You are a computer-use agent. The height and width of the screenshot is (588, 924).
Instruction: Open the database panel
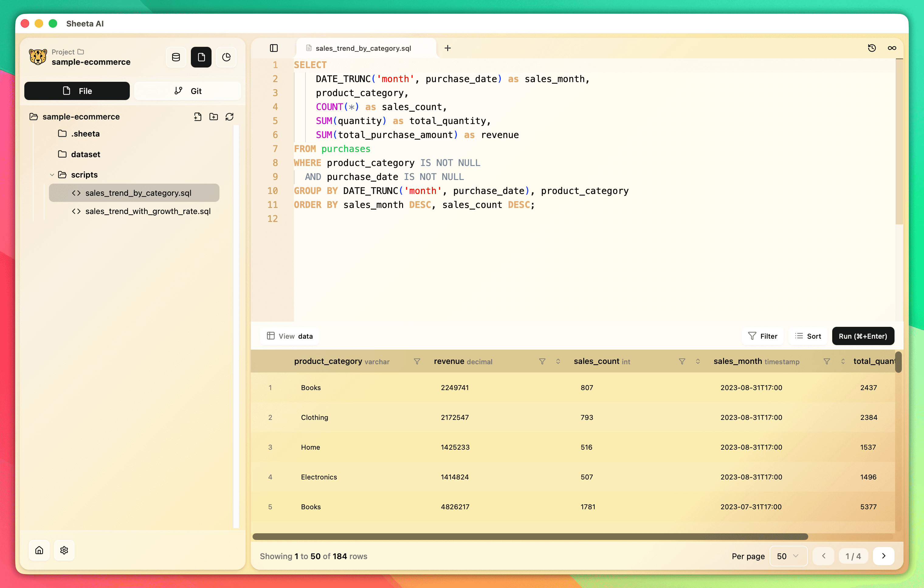pyautogui.click(x=176, y=57)
